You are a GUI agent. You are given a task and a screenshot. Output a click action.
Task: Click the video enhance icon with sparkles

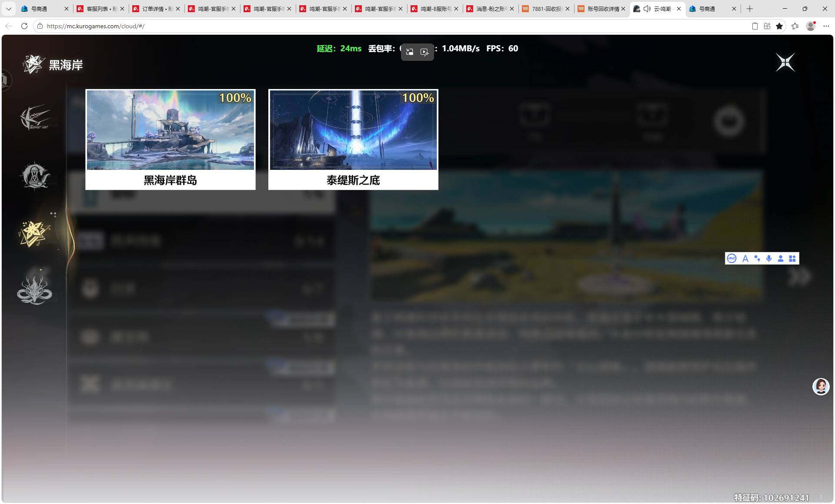(424, 52)
